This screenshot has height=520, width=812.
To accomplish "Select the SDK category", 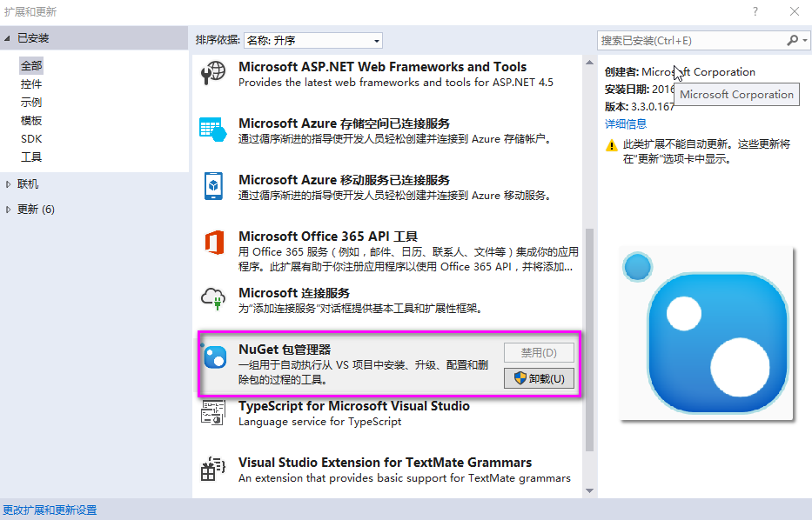I will (31, 139).
